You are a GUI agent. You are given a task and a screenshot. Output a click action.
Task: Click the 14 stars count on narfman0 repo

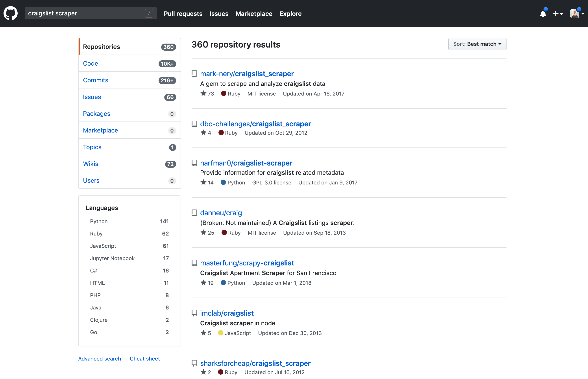(207, 182)
